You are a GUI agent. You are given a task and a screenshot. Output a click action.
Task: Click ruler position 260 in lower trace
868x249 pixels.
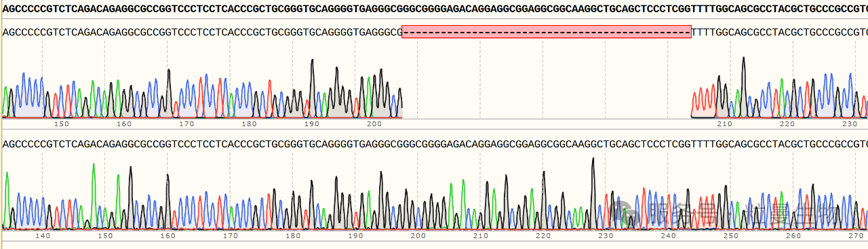click(x=793, y=235)
